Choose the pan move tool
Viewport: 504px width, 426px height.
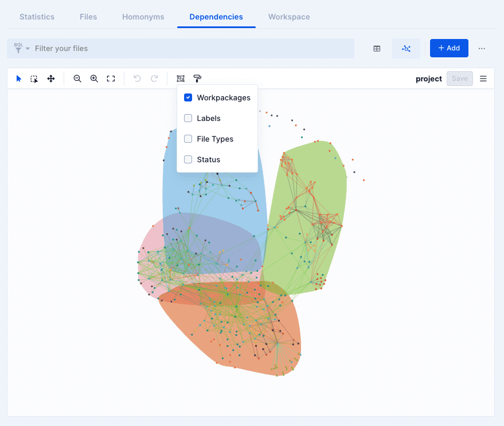(51, 79)
